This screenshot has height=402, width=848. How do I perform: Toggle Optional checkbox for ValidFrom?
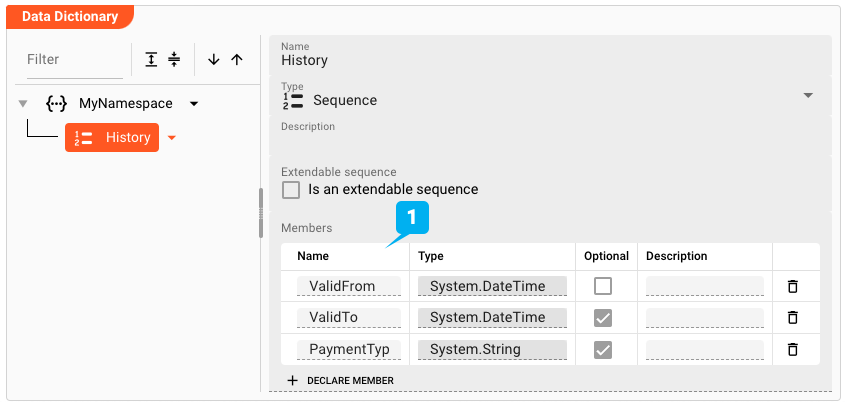pos(603,286)
